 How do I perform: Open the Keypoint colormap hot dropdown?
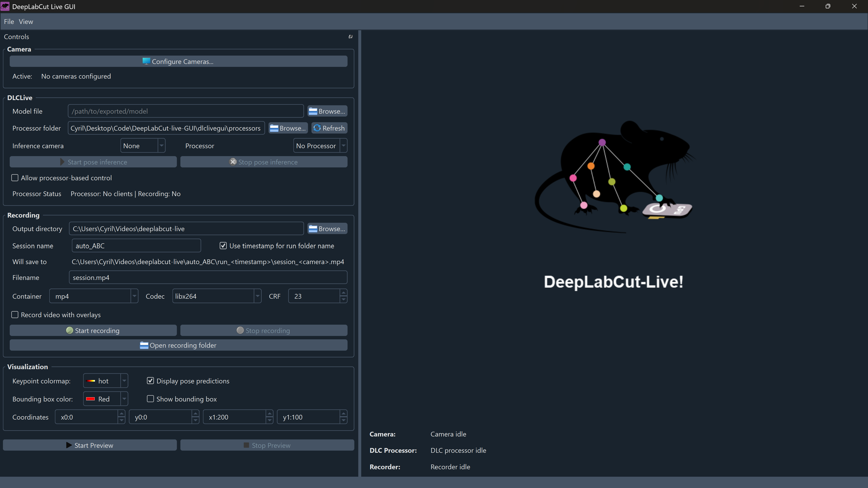(x=106, y=381)
